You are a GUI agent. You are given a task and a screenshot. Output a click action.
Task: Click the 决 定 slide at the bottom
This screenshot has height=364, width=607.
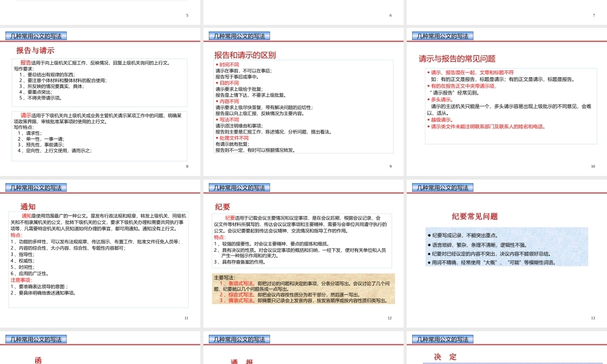point(507,348)
